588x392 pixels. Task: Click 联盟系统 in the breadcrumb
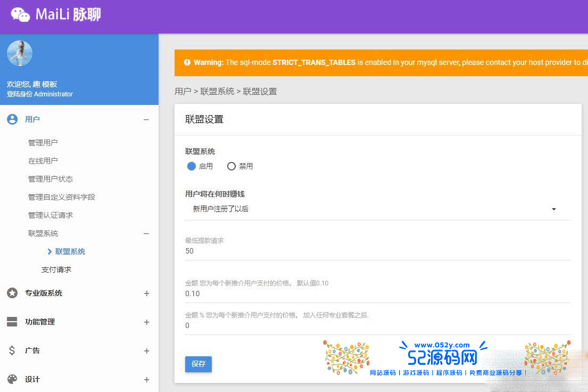[x=217, y=92]
